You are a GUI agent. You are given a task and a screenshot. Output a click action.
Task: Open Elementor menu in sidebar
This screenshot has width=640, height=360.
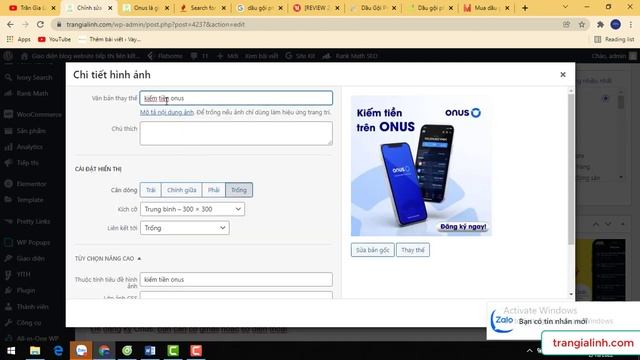click(x=31, y=184)
